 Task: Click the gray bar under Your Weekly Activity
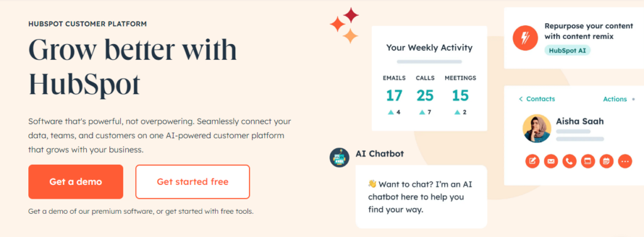[429, 62]
